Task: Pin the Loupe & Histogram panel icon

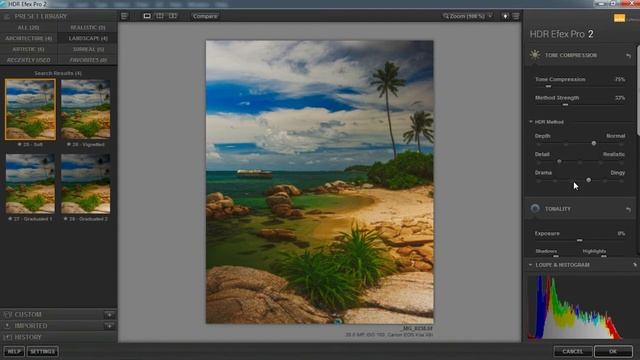Action: 635,265
